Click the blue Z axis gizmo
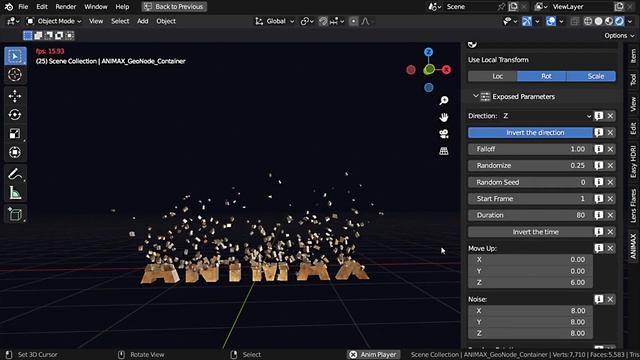 coord(428,52)
